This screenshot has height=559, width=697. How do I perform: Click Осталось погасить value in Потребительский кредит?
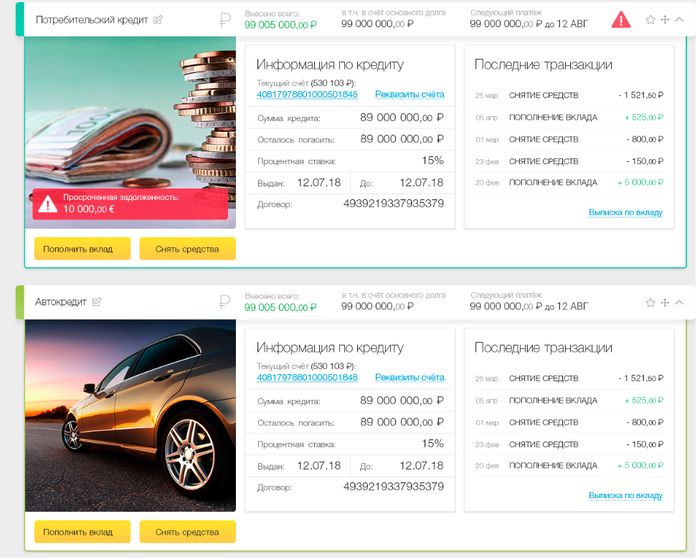(402, 139)
